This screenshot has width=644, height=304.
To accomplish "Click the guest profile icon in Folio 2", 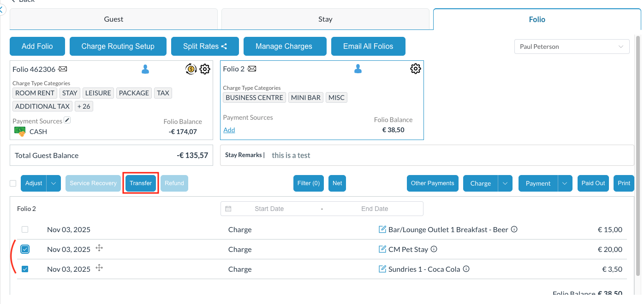I will (x=358, y=69).
